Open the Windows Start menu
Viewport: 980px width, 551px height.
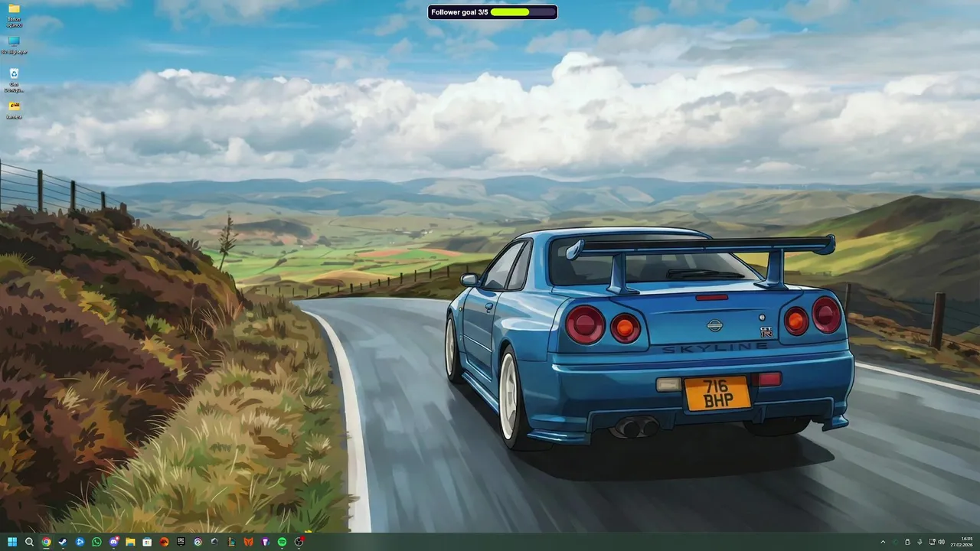(x=12, y=542)
